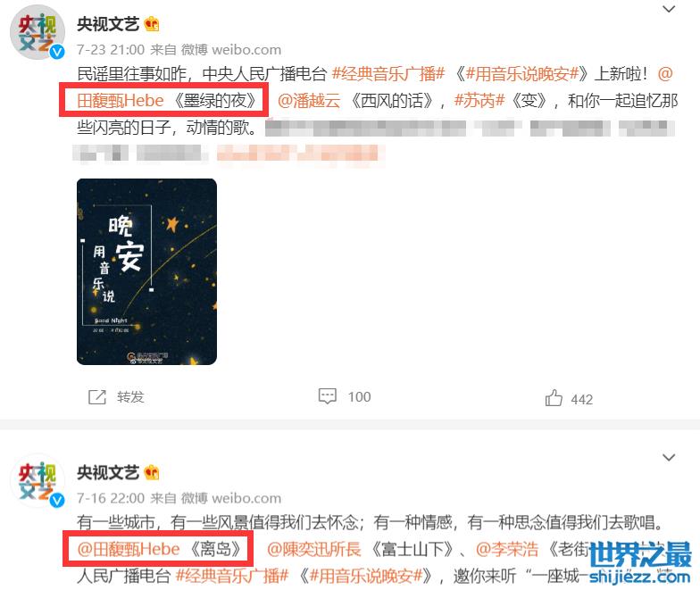Screen dimensions: 700x590
Task: Click crown badge beside second 央视文艺 name
Action: click(152, 472)
